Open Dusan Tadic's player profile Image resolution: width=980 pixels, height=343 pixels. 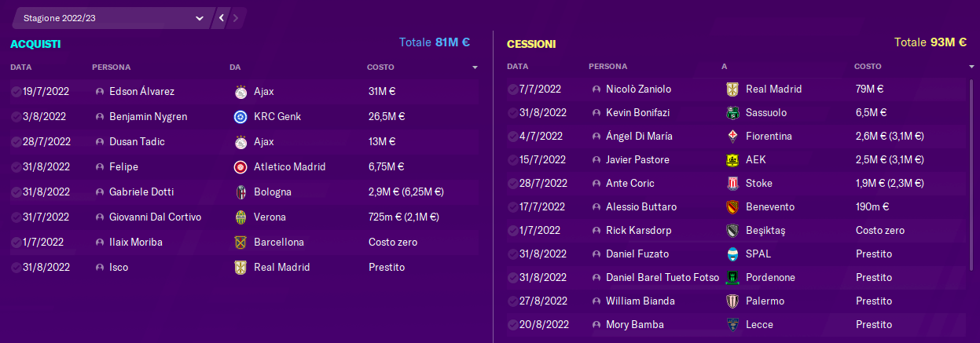pyautogui.click(x=137, y=142)
